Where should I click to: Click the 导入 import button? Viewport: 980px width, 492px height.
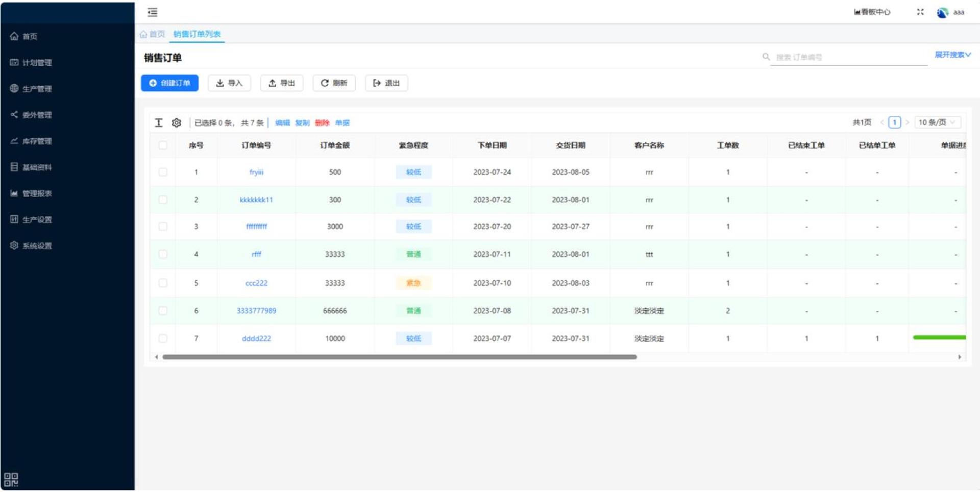229,83
